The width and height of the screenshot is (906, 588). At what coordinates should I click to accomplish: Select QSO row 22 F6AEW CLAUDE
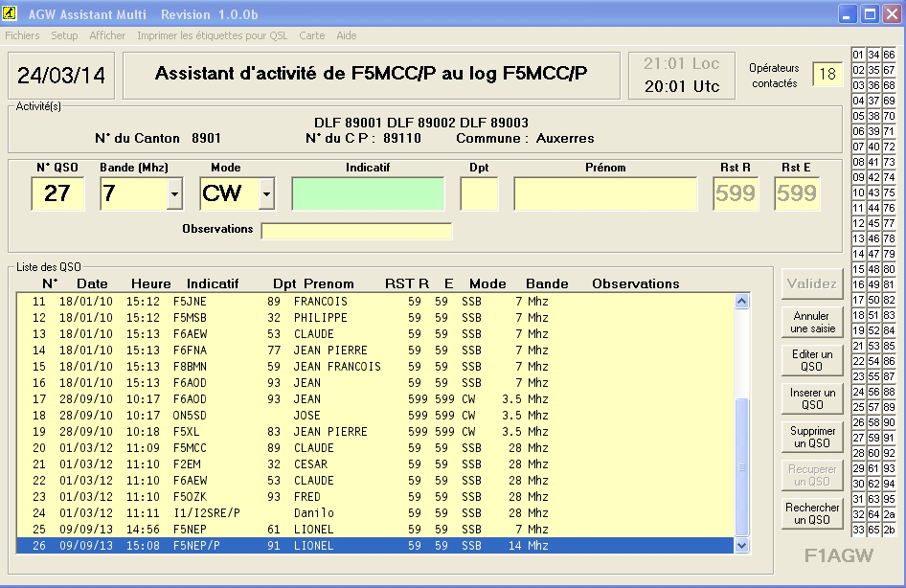[375, 480]
